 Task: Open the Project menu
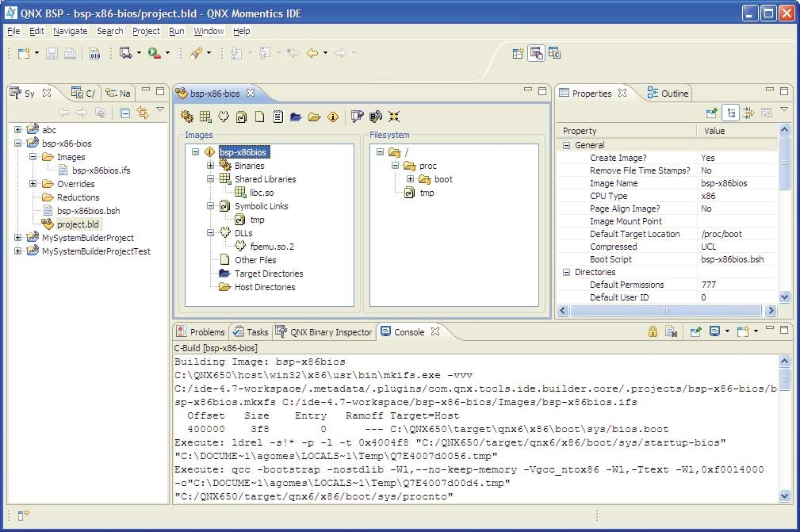[x=146, y=31]
